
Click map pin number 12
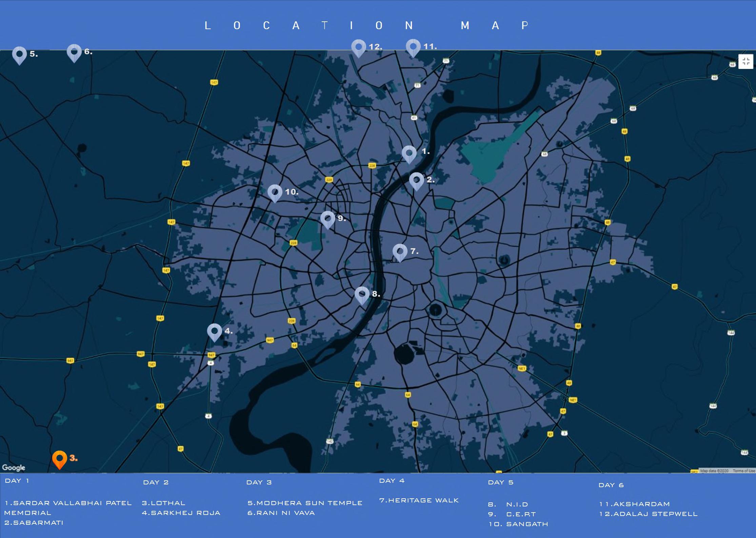point(358,47)
